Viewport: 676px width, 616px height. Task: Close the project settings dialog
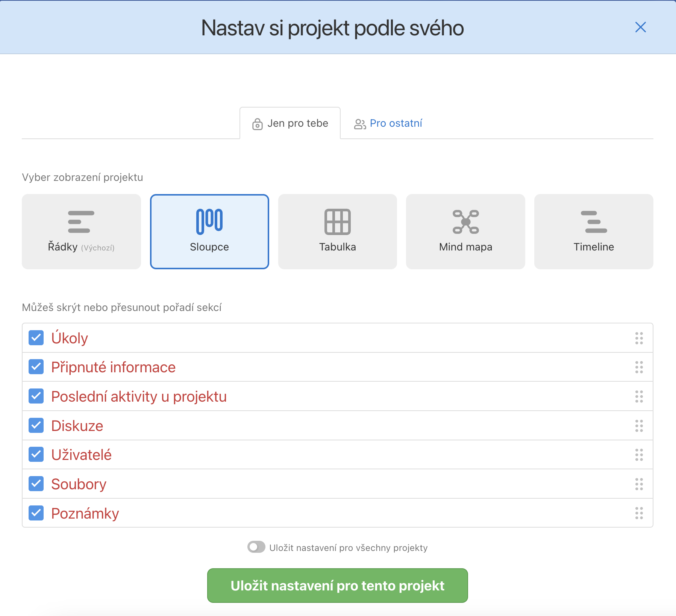click(x=640, y=27)
